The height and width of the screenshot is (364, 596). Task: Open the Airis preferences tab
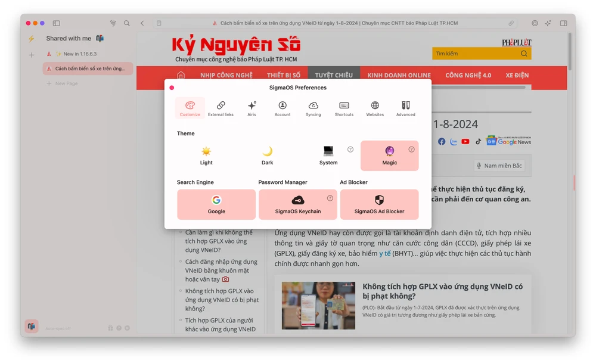[x=252, y=108]
